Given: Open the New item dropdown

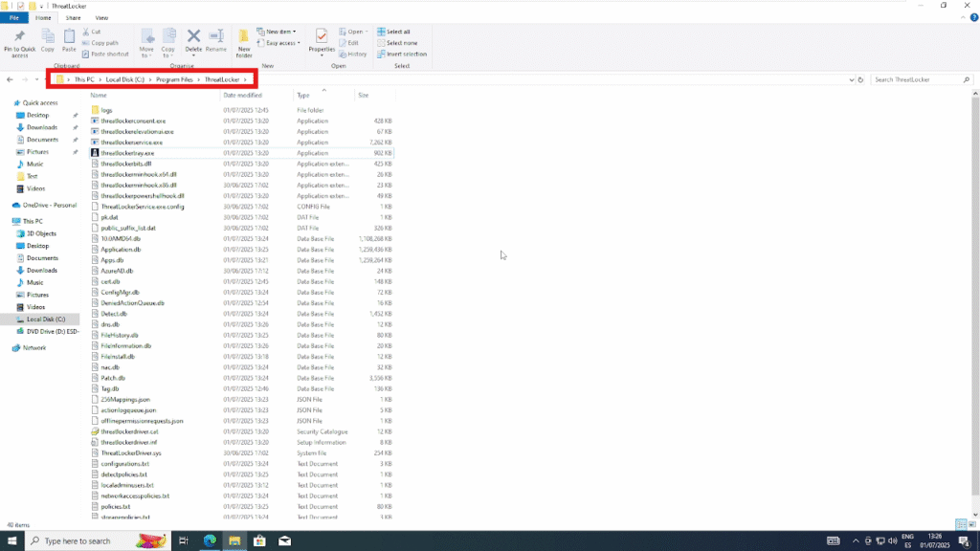Looking at the screenshot, I should click(x=277, y=32).
